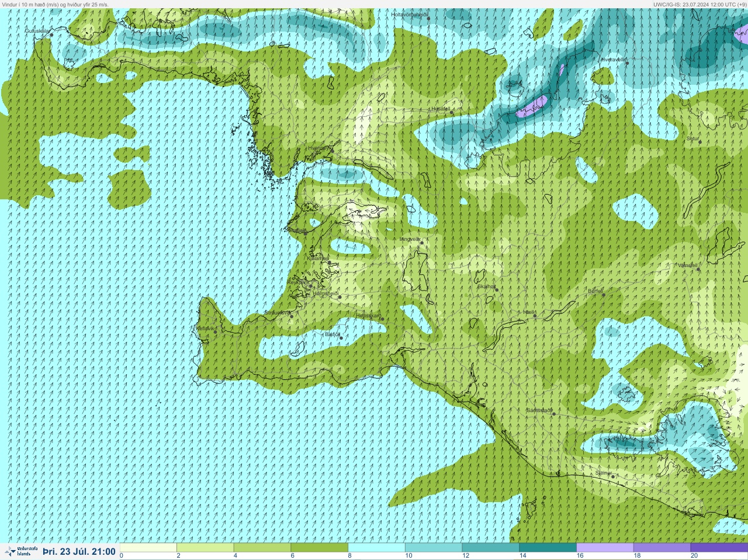Click the Vatnsfell station label
Screen dimensions: 748x560
pos(688,265)
